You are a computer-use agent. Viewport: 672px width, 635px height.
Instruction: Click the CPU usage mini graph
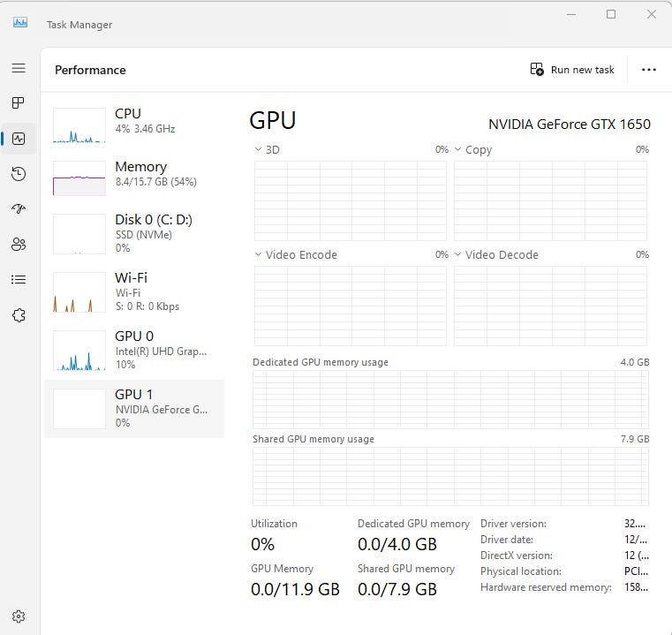coord(79,125)
